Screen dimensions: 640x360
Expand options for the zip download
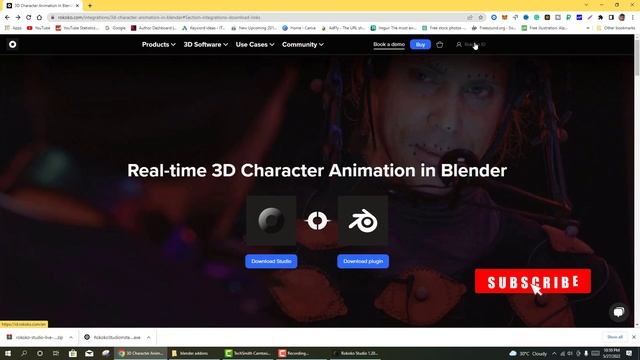tap(71, 337)
